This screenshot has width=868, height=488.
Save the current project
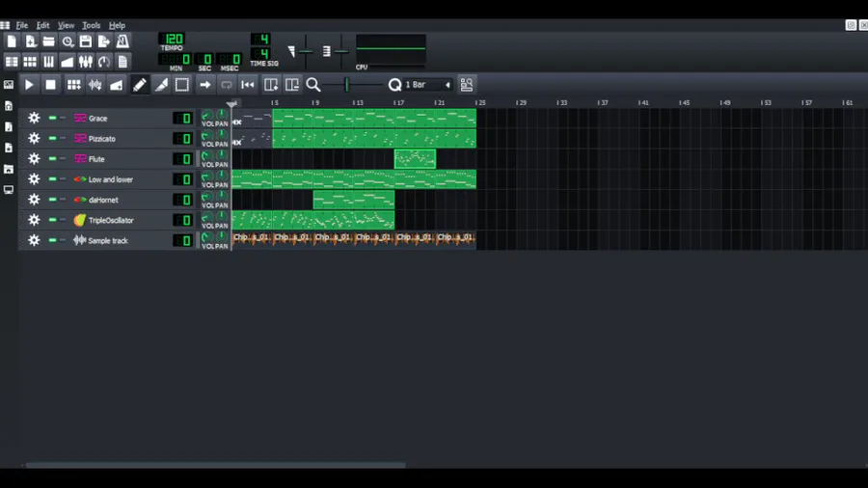(x=86, y=41)
